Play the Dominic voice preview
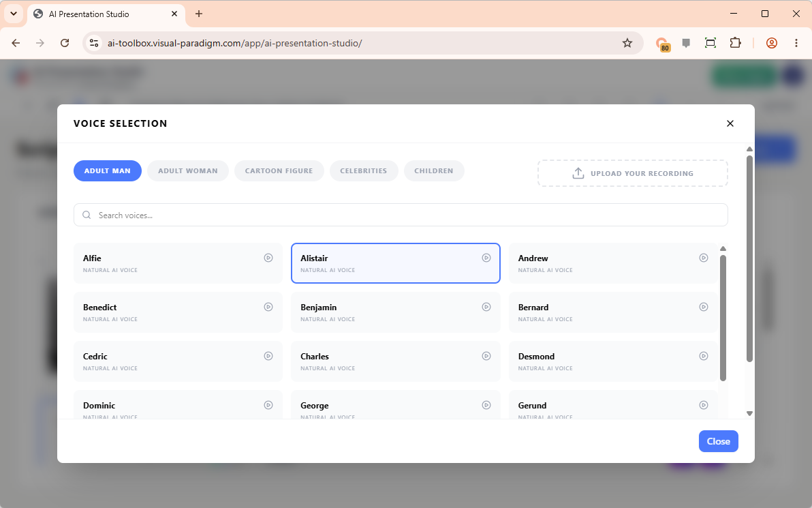Image resolution: width=812 pixels, height=508 pixels. click(x=268, y=405)
